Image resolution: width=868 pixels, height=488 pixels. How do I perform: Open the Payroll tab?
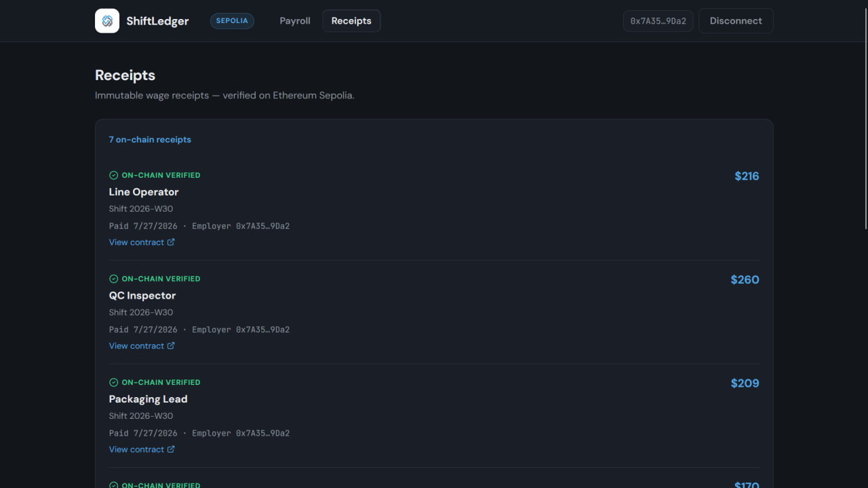(295, 21)
